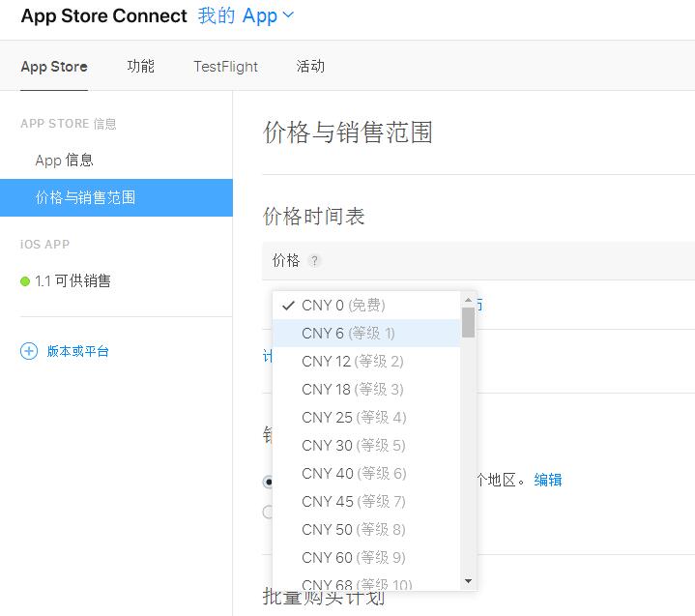Select the first radio button under sales range
The width and height of the screenshot is (695, 616).
(x=268, y=481)
